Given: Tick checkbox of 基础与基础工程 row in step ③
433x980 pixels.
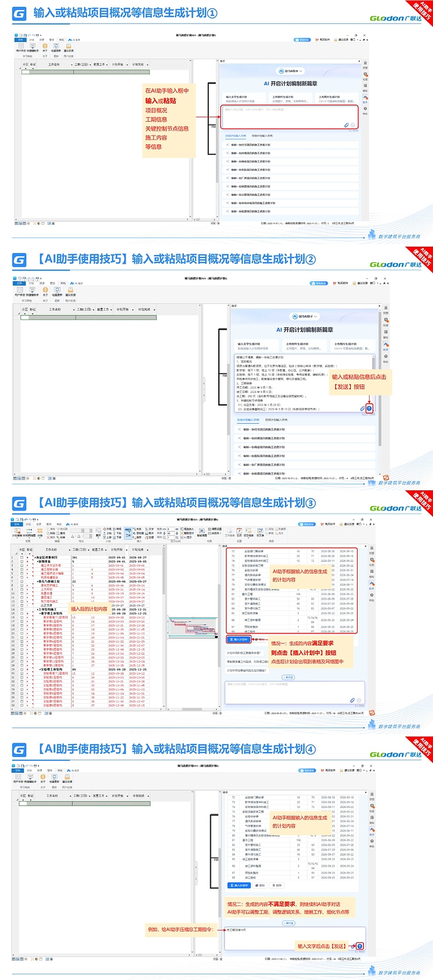Looking at the screenshot, I should [x=22, y=581].
